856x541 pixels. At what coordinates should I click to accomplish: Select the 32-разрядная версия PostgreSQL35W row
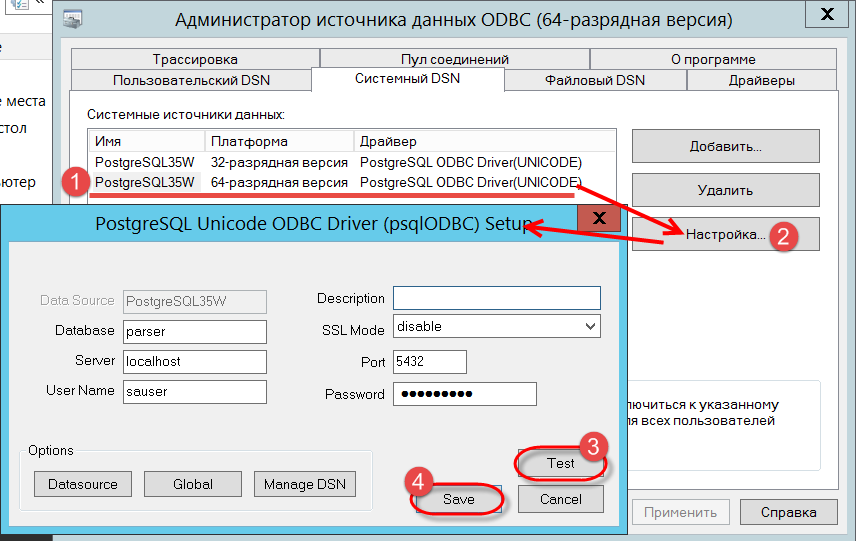[x=352, y=162]
